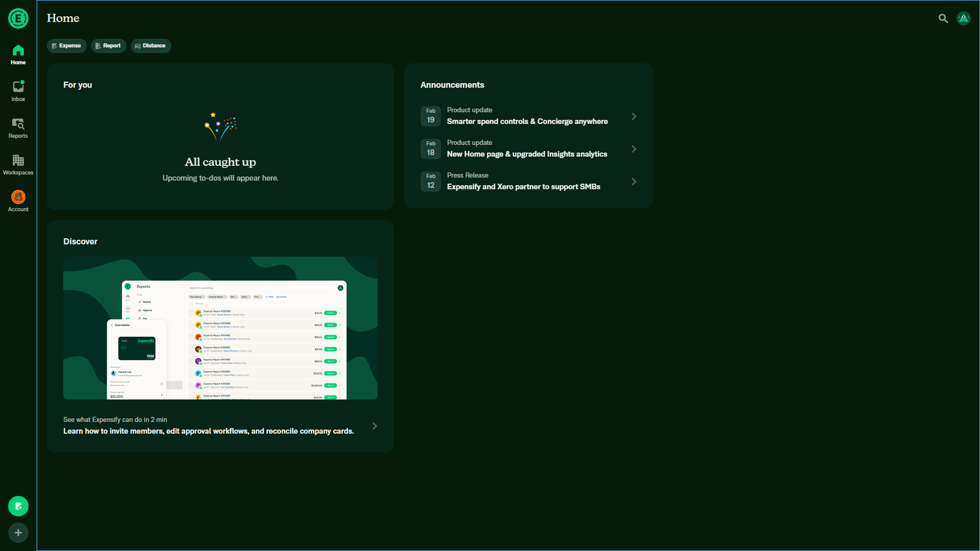Click the plus button bottom left
This screenshot has height=551, width=980.
pos(18,533)
